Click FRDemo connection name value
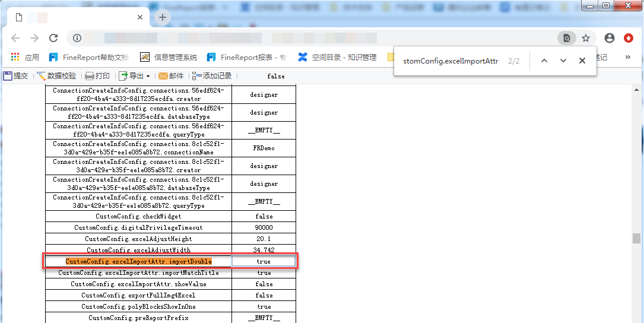 264,148
